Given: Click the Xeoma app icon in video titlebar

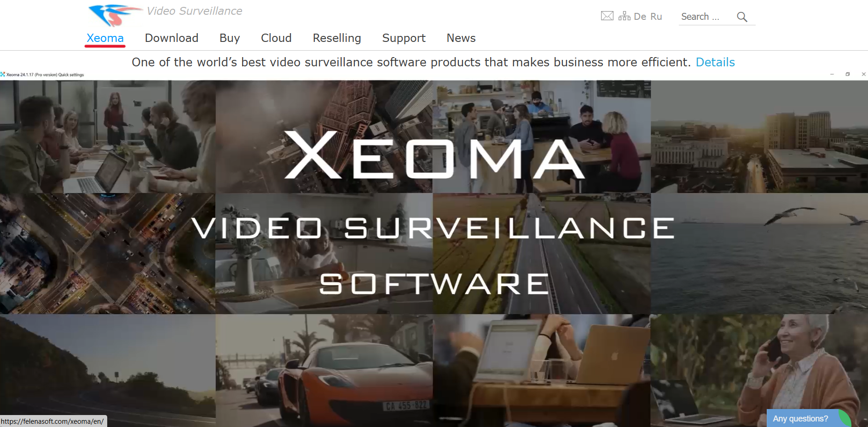Looking at the screenshot, I should (x=3, y=74).
